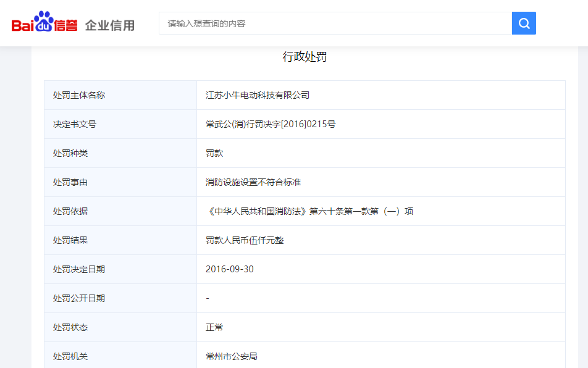Click the 企业信用 header text
This screenshot has width=588, height=368.
[109, 25]
